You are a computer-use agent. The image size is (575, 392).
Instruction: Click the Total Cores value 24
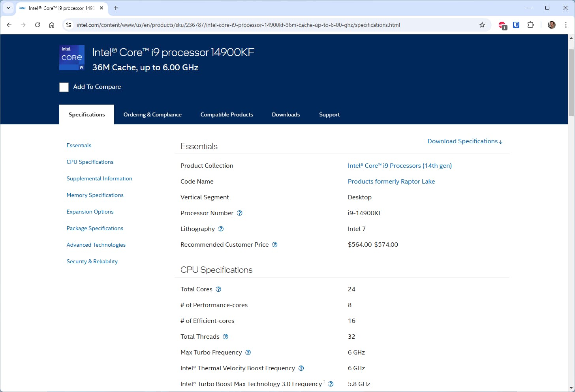[351, 289]
